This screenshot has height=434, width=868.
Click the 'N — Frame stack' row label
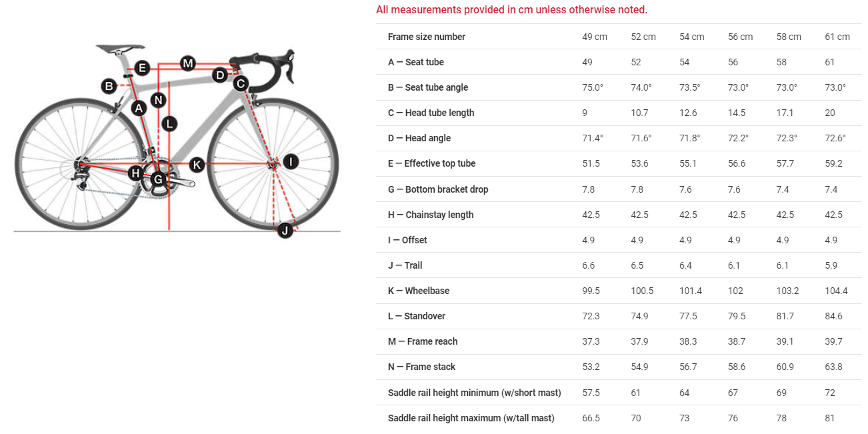tap(421, 367)
